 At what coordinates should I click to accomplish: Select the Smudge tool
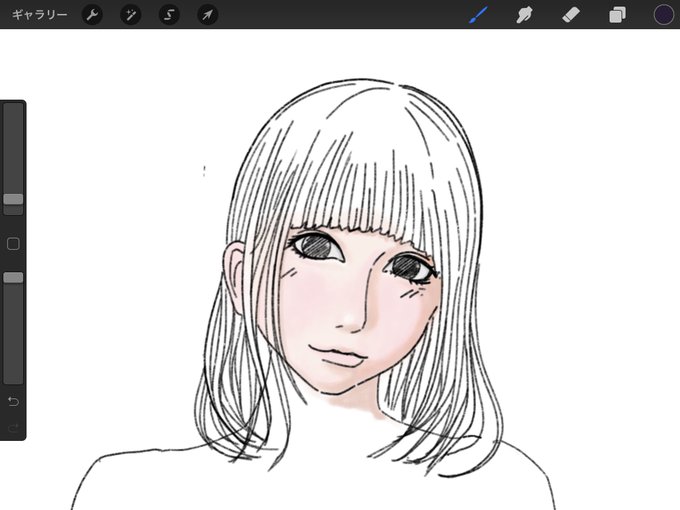point(524,16)
